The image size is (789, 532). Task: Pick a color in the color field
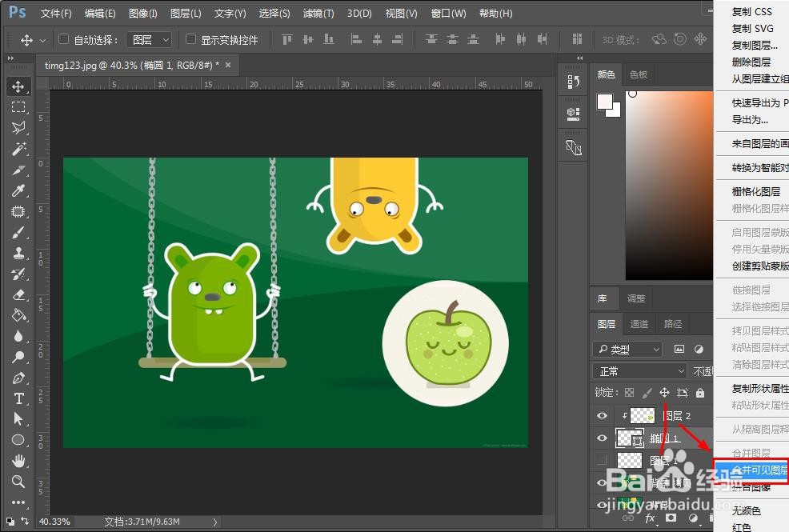(669, 186)
